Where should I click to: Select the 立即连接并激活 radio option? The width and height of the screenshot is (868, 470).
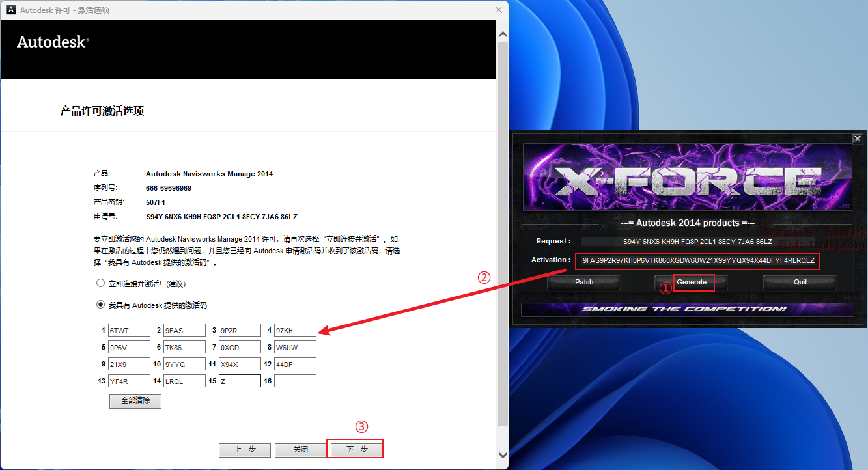[100, 283]
